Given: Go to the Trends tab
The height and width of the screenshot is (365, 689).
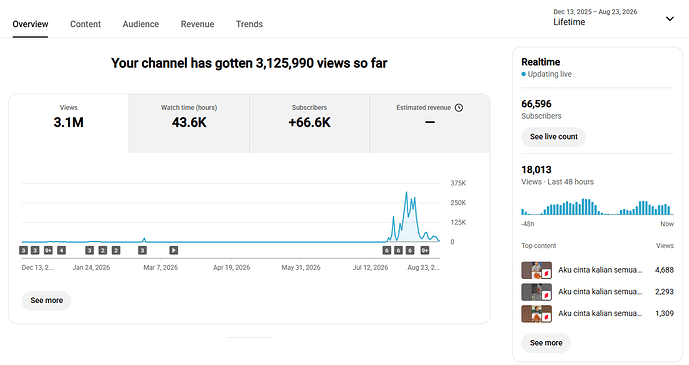Looking at the screenshot, I should [x=249, y=24].
